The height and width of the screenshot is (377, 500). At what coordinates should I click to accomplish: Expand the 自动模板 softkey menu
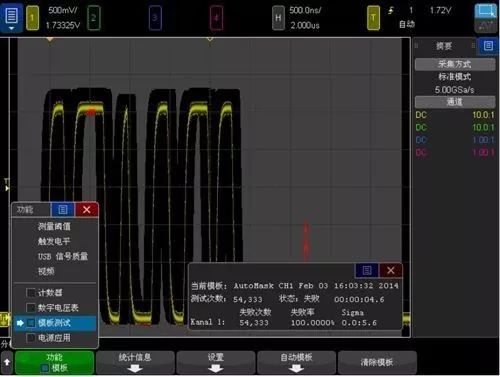tap(296, 362)
